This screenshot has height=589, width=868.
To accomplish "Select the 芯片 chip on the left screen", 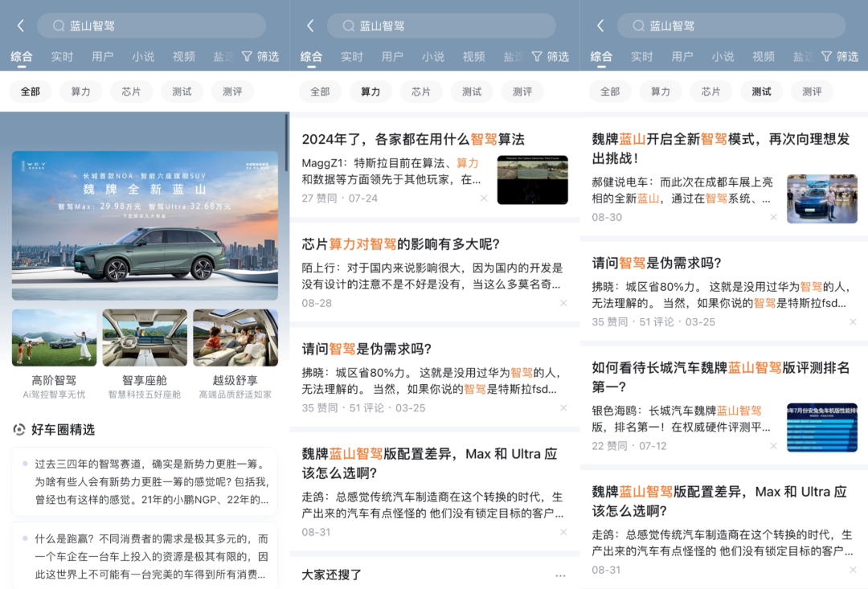I will (x=131, y=92).
